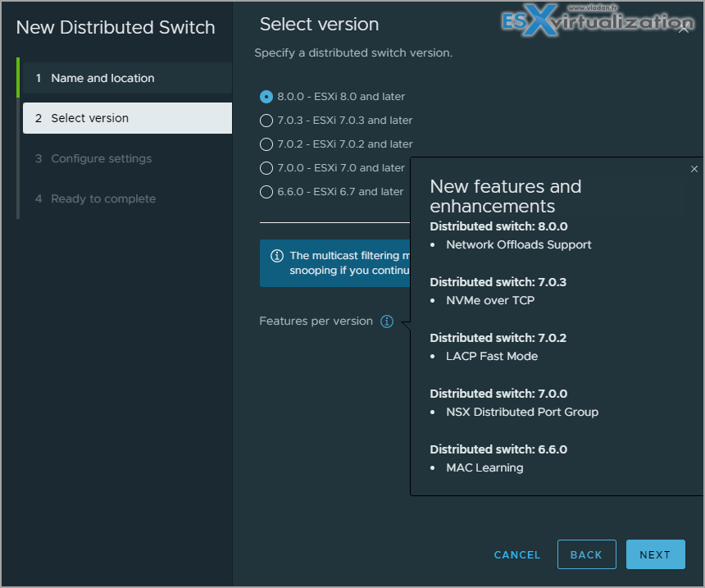Click the Features per version info icon
The image size is (705, 588).
coord(387,321)
